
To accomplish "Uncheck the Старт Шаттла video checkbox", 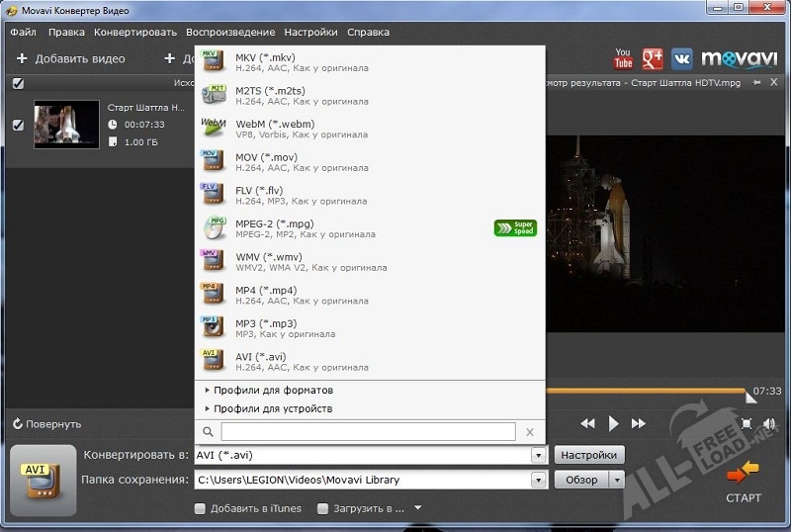I will click(18, 125).
